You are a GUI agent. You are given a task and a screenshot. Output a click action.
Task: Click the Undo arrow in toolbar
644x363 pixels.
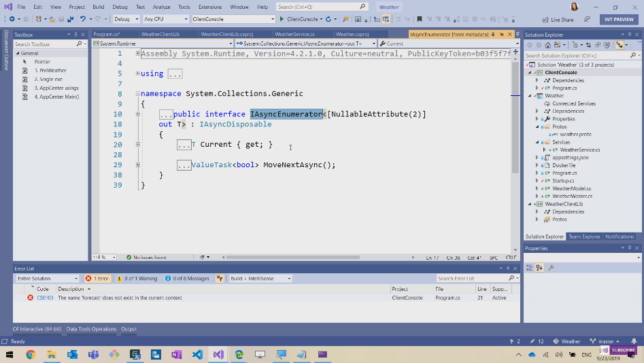click(82, 19)
